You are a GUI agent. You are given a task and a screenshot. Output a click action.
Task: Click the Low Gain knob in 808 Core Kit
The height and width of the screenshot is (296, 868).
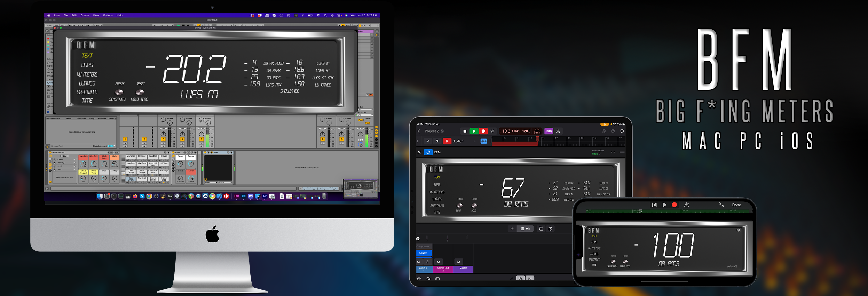point(83,163)
